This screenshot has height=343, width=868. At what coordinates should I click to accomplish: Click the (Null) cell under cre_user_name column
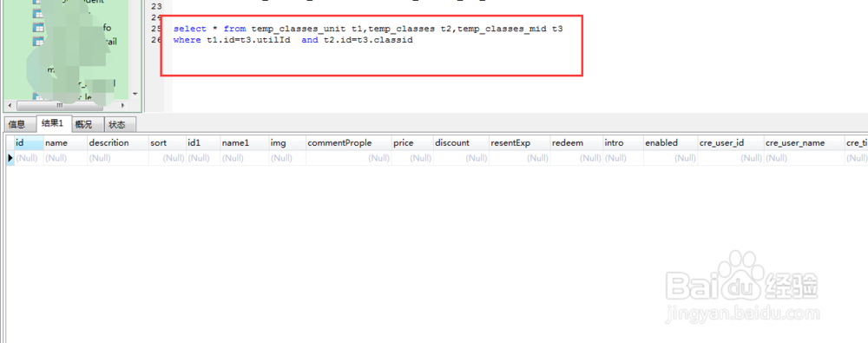click(x=805, y=158)
